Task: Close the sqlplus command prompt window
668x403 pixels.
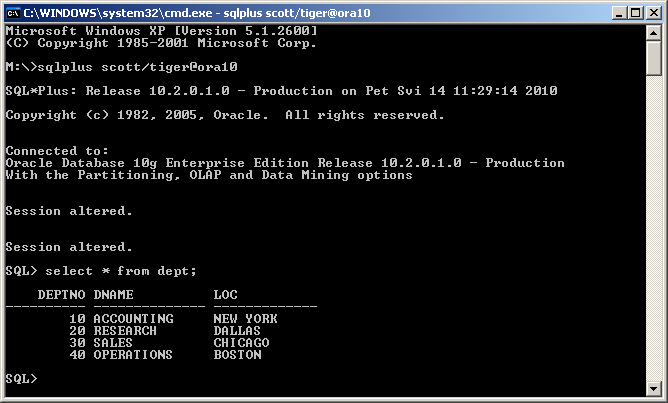Action: 652,11
